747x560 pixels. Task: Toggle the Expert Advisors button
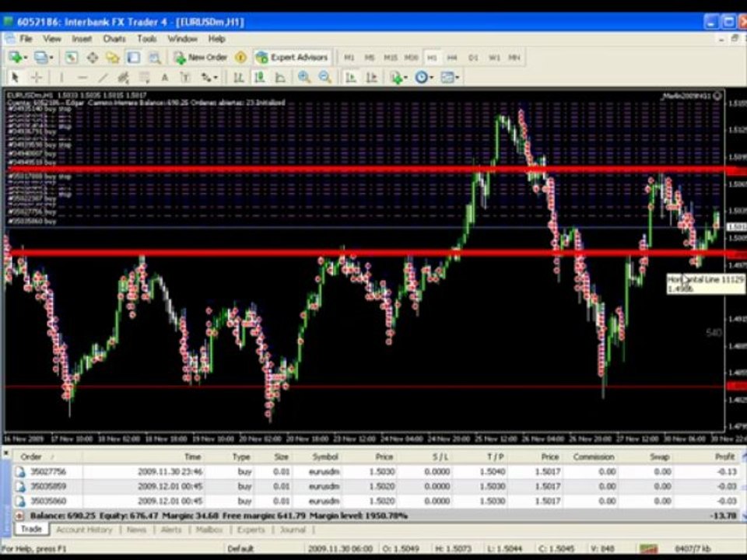pyautogui.click(x=292, y=58)
